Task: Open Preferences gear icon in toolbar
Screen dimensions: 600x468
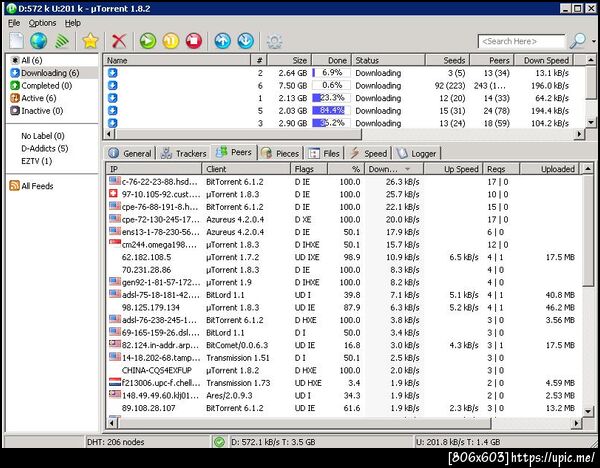Action: 274,41
